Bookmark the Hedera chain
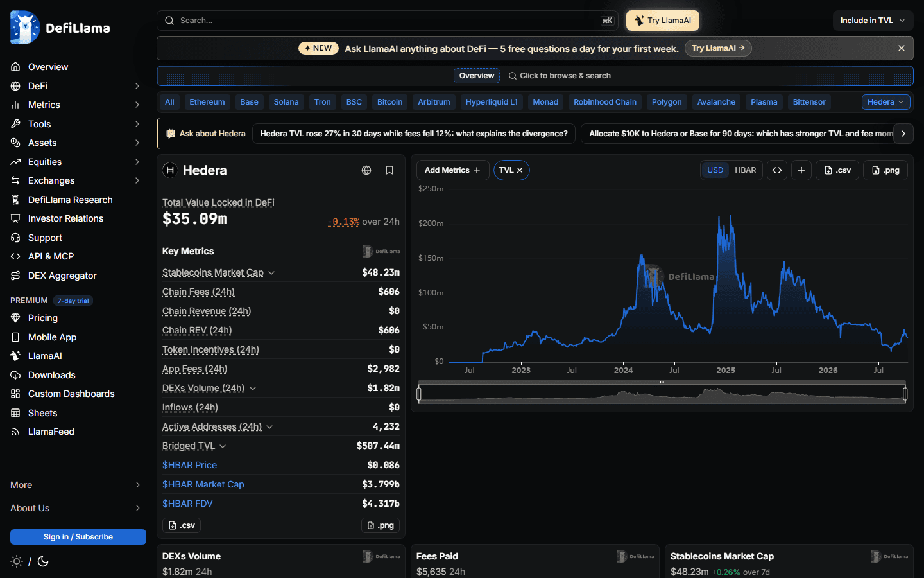This screenshot has width=924, height=578. pyautogui.click(x=389, y=170)
